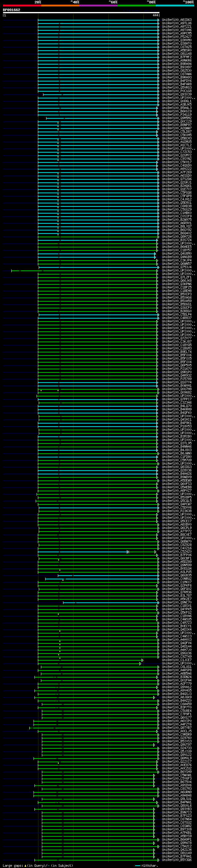Select hit UniRef100_Q4PCW7

[x=177, y=504]
